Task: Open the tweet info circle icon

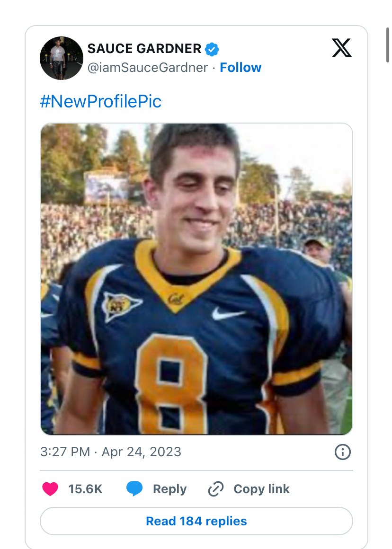Action: 342,452
